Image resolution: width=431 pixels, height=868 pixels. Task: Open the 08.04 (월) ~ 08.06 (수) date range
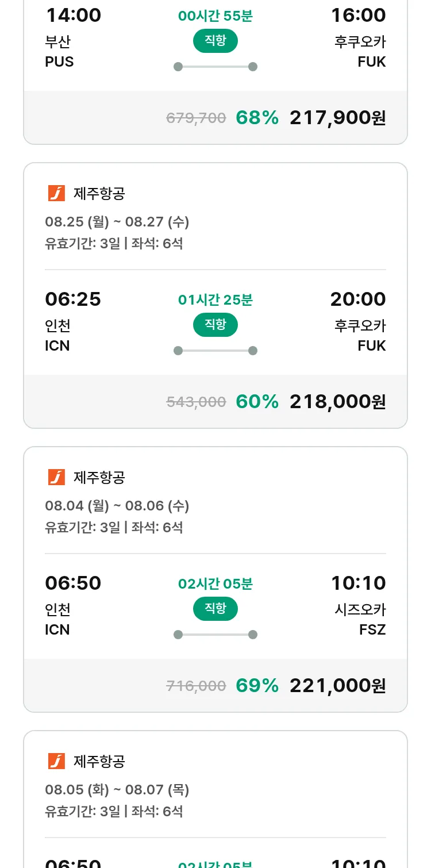pos(117,506)
